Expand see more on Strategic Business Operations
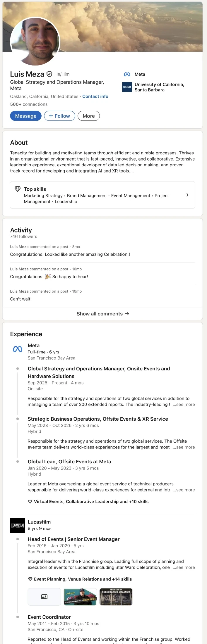Screen dimensions: 207x644 [184, 447]
